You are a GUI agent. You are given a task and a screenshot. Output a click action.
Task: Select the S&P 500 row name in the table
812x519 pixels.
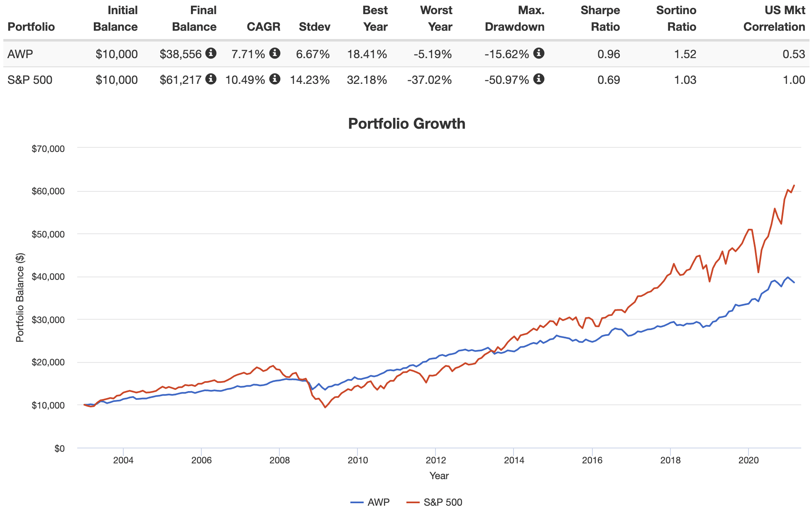[x=30, y=80]
